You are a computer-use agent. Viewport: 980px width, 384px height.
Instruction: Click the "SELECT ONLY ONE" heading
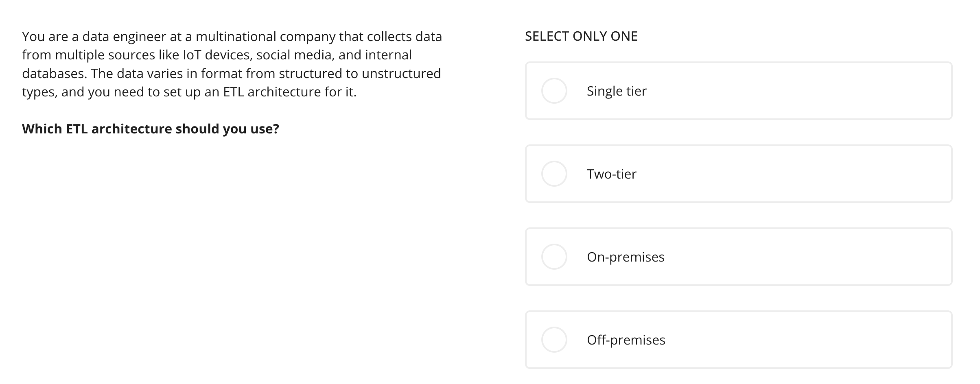(581, 36)
